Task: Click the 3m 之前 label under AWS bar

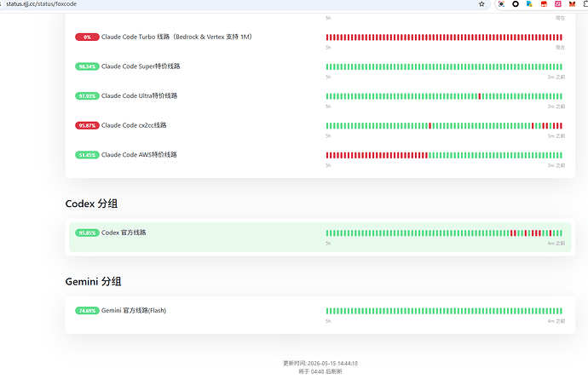Action: pyautogui.click(x=556, y=165)
